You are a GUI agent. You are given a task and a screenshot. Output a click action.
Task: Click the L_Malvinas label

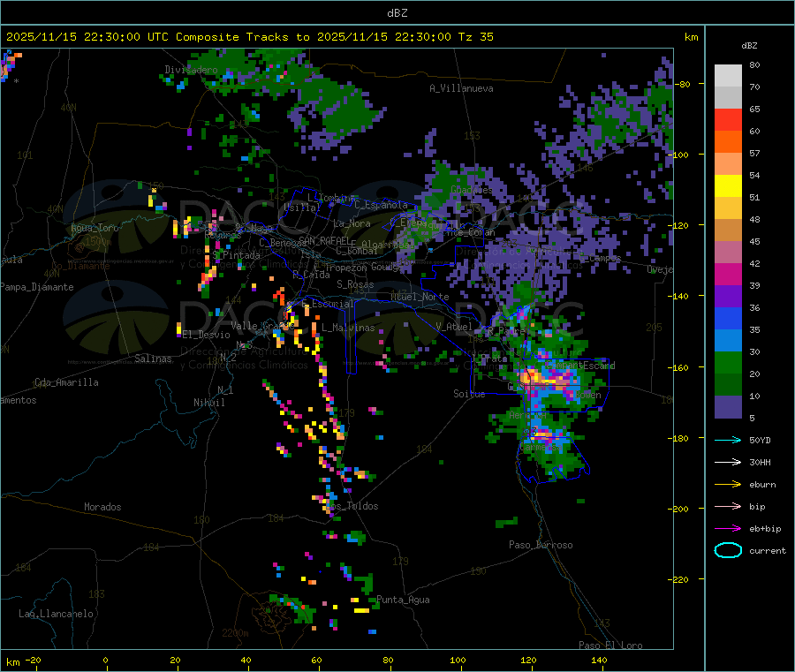348,328
